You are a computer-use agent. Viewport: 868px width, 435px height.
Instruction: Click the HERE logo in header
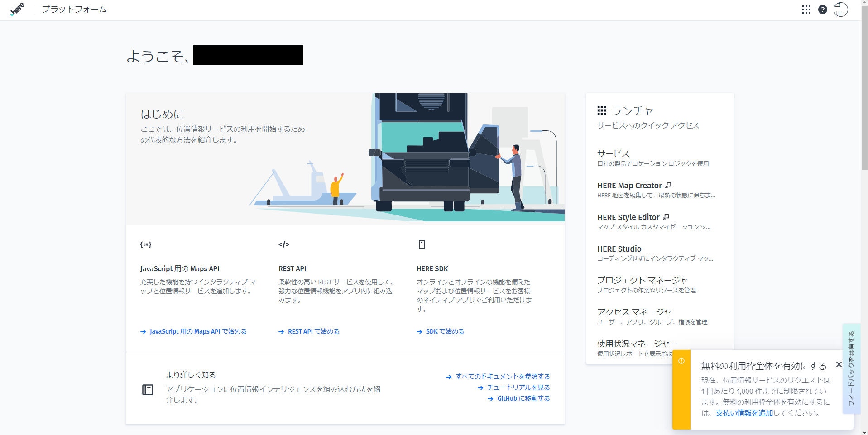point(17,9)
